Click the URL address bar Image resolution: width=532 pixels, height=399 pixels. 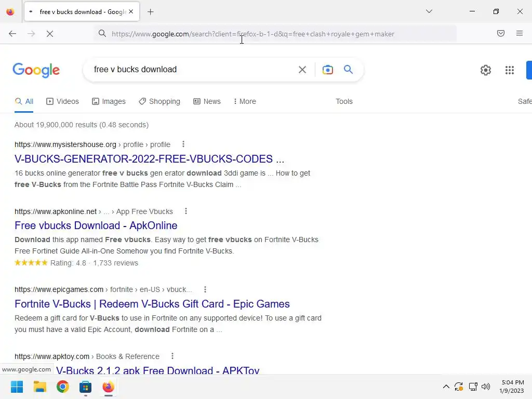[275, 34]
